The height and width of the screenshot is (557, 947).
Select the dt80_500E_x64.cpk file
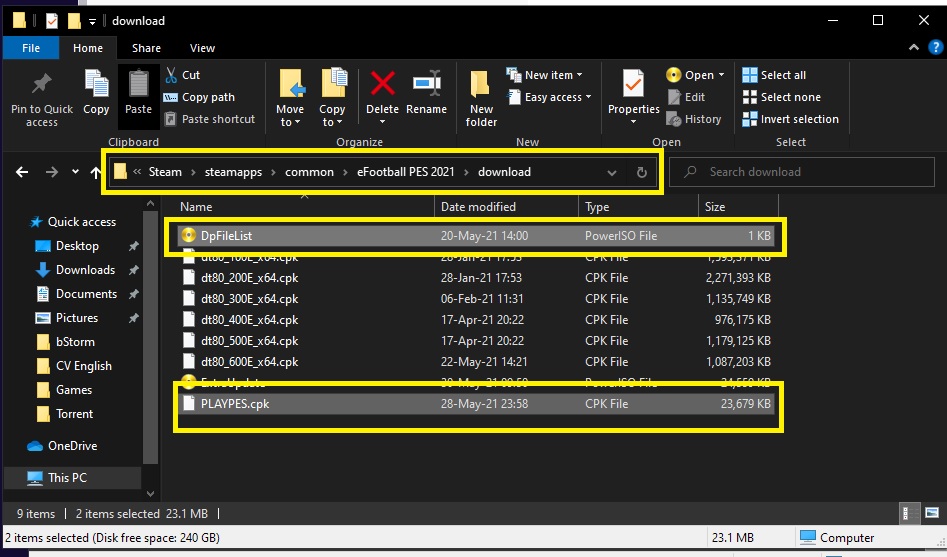(476, 341)
